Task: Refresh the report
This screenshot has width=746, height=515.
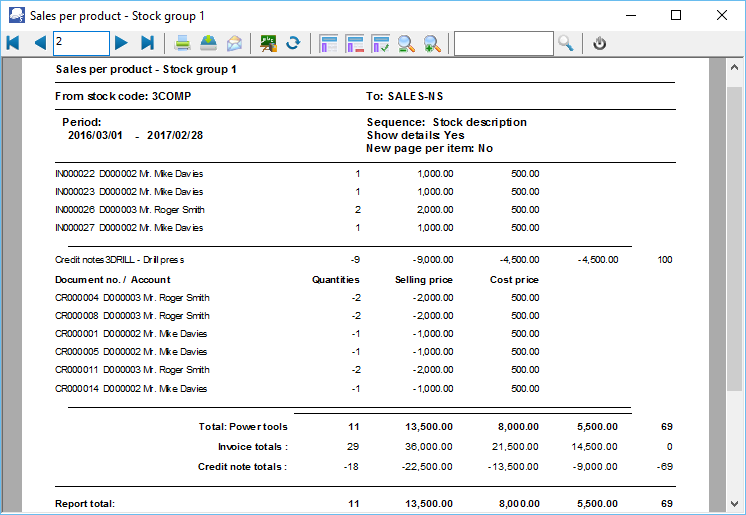Action: pos(293,43)
